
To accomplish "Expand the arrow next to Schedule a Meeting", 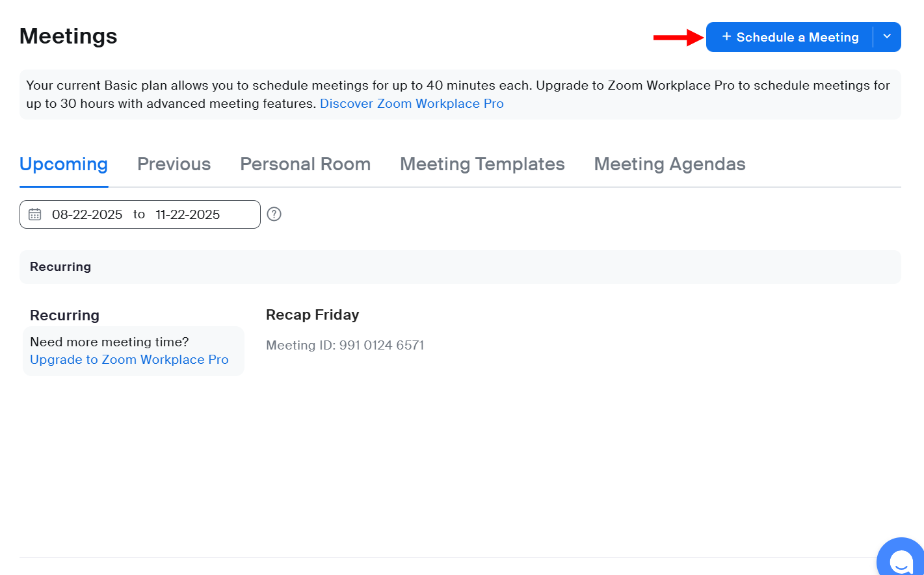I will 887,37.
